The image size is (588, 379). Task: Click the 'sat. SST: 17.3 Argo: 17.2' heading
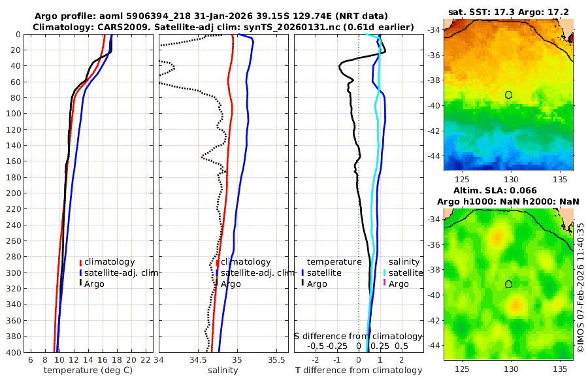[508, 12]
